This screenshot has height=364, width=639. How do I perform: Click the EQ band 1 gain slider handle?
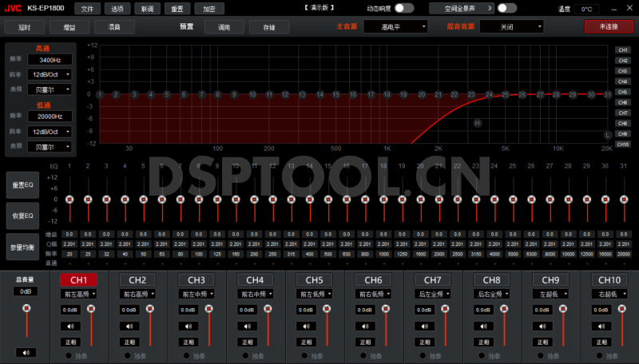coord(69,200)
